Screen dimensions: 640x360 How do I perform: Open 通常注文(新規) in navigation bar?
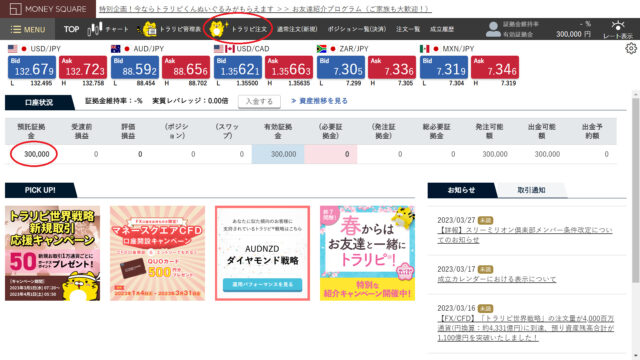[297, 29]
